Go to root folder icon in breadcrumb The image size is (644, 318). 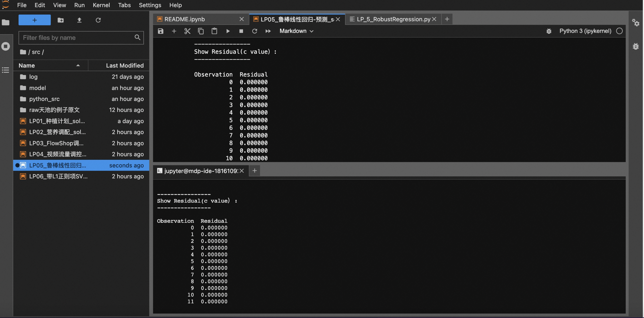pyautogui.click(x=23, y=52)
